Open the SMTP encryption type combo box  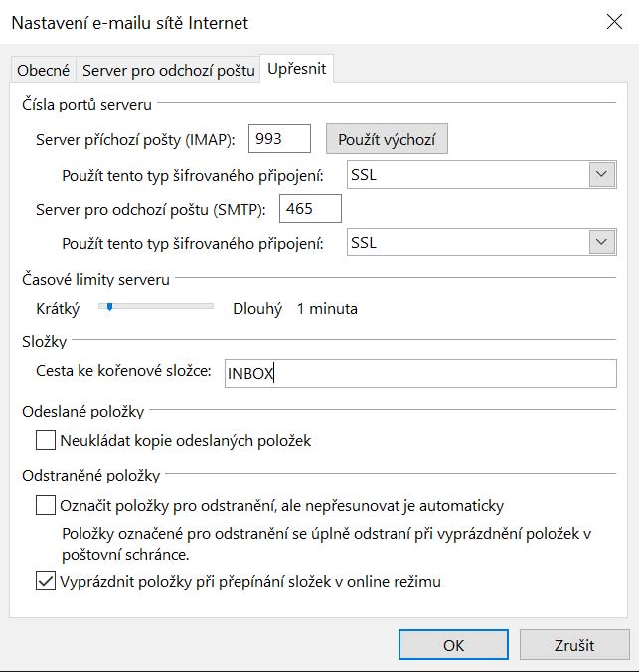click(x=467, y=243)
